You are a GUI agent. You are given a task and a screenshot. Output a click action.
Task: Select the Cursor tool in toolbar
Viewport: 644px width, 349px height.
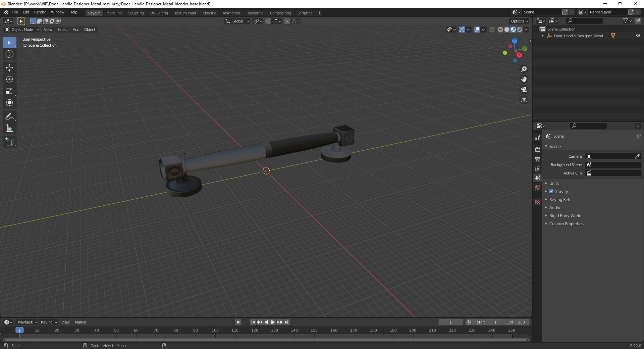coord(9,54)
